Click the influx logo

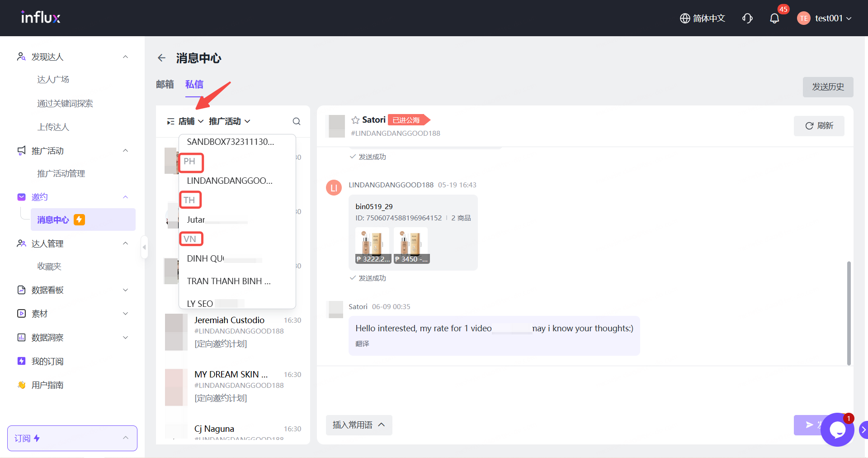point(41,18)
